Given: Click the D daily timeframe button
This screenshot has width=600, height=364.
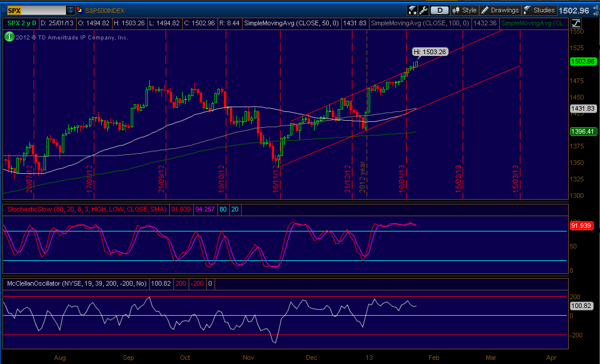Looking at the screenshot, I should [439, 10].
